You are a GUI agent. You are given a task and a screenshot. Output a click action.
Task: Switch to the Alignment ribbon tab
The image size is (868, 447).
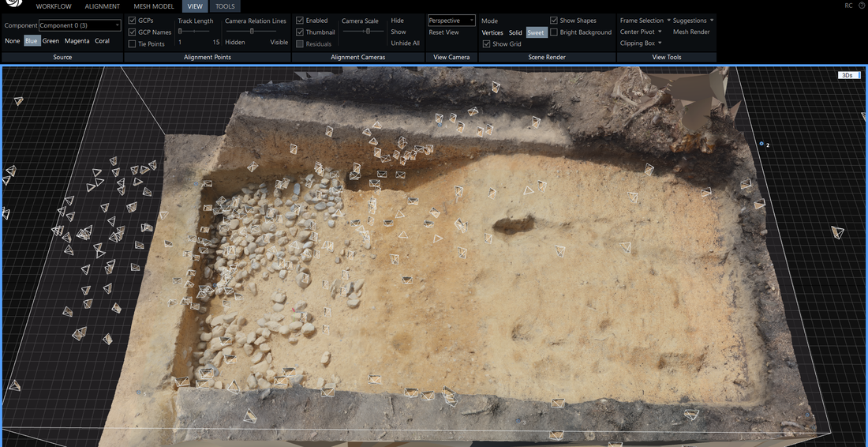point(102,6)
